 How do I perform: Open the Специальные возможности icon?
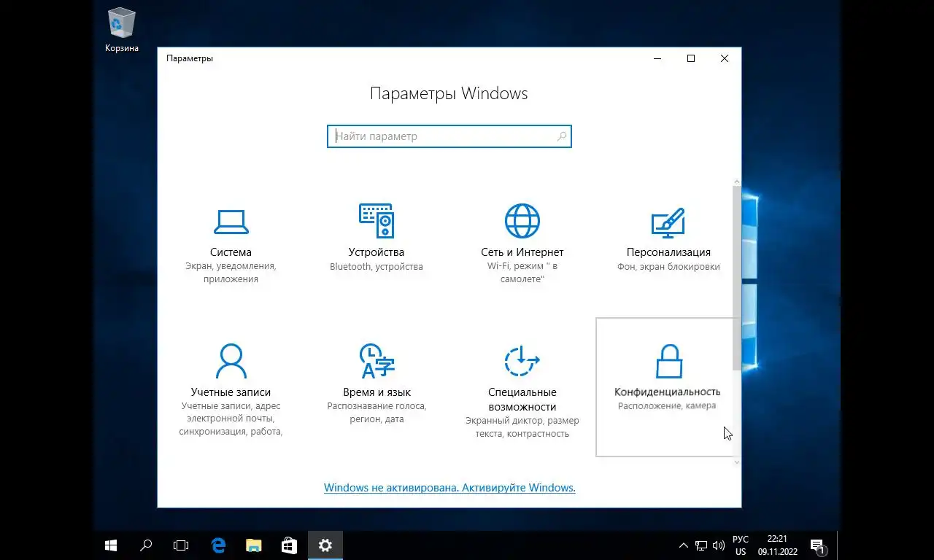[522, 360]
